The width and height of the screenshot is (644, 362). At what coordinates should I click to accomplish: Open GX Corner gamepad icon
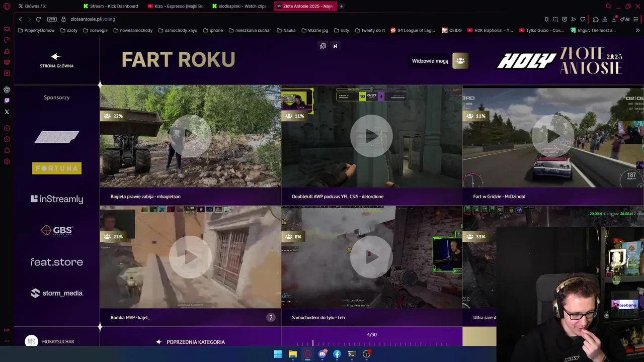(x=7, y=29)
